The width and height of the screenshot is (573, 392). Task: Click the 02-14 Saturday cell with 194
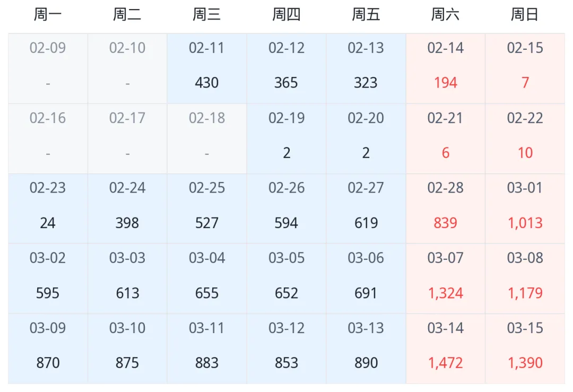pyautogui.click(x=446, y=68)
